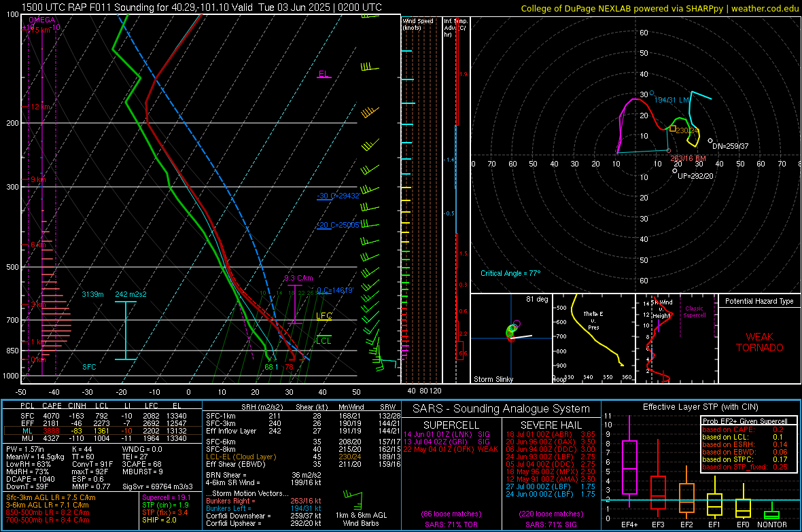Select the -30 C=29432' height label

338,196
